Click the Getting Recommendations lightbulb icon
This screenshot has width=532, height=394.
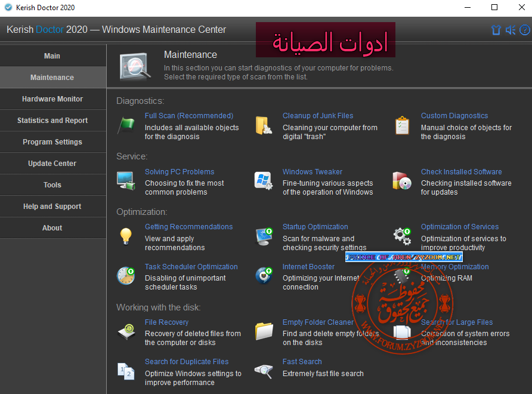(126, 236)
